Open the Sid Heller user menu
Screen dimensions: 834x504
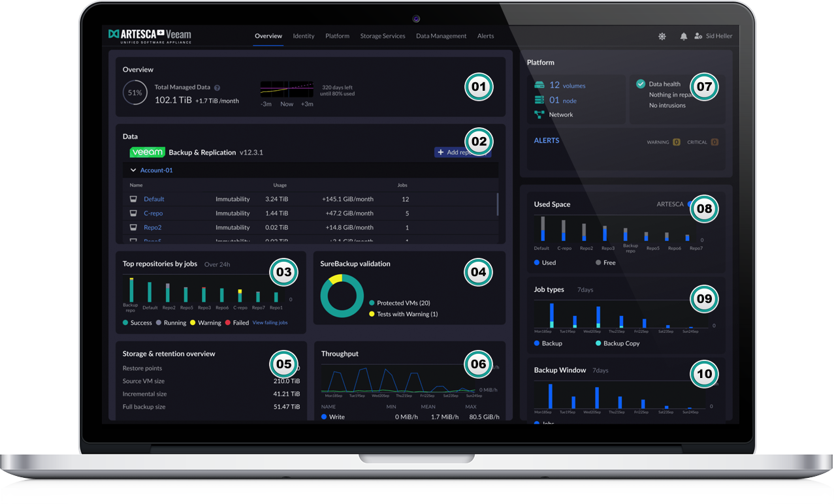click(719, 36)
